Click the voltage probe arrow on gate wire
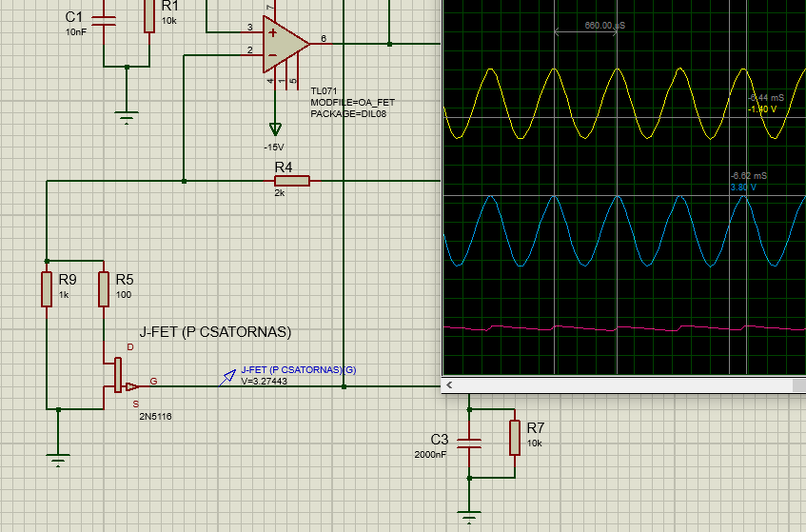 [x=226, y=378]
